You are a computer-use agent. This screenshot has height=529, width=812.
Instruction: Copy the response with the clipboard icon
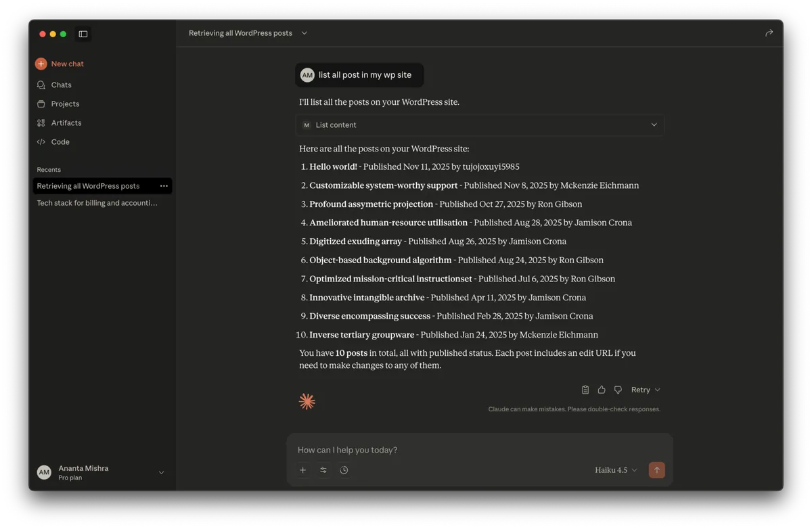point(585,390)
